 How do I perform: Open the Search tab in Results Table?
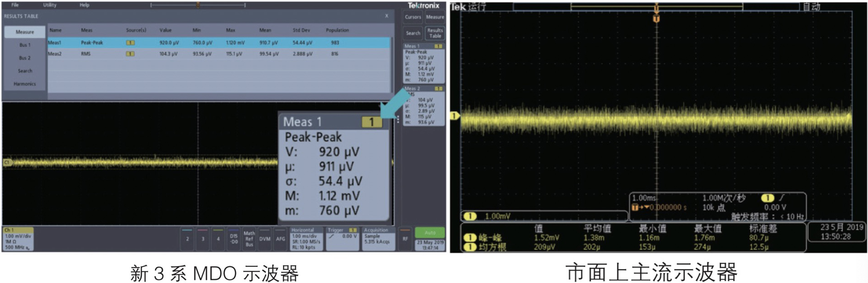click(x=25, y=71)
